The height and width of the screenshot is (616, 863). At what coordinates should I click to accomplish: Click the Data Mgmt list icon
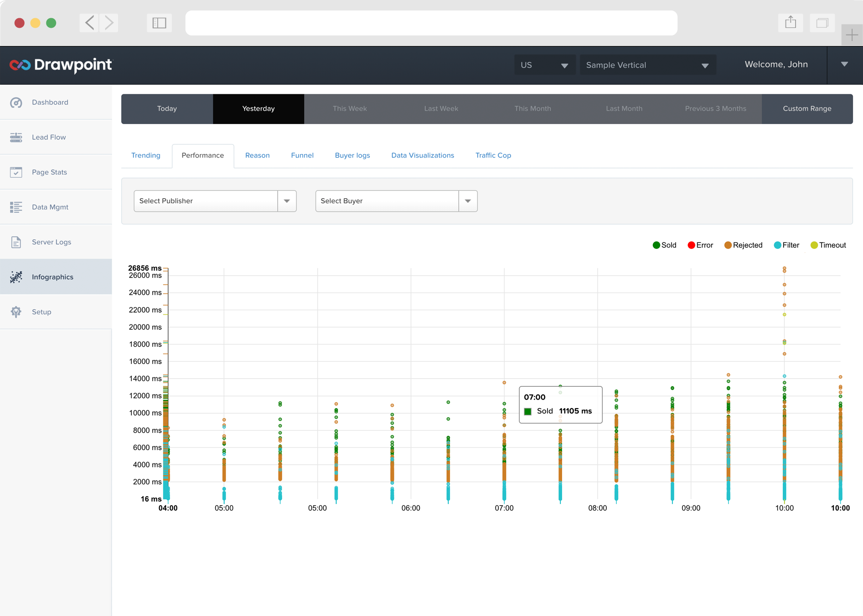click(16, 207)
